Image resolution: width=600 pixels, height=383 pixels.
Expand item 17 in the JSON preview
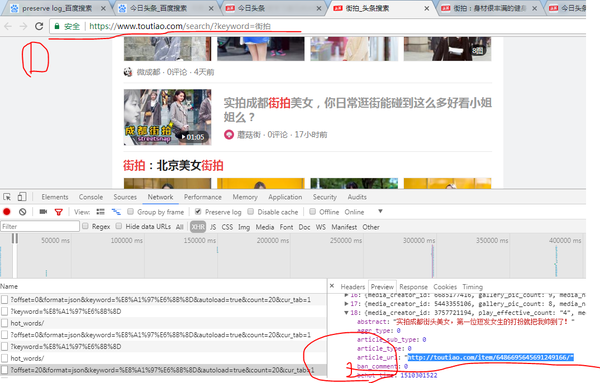coord(346,304)
